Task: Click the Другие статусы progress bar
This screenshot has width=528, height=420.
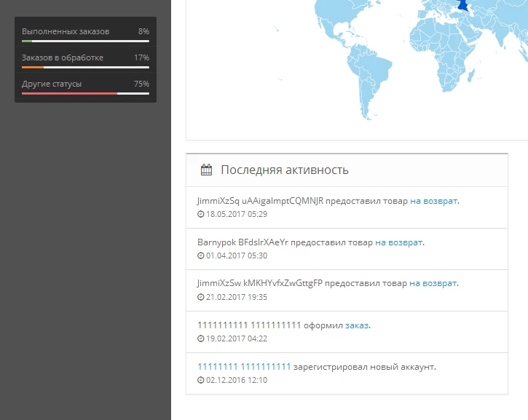Action: pos(85,94)
